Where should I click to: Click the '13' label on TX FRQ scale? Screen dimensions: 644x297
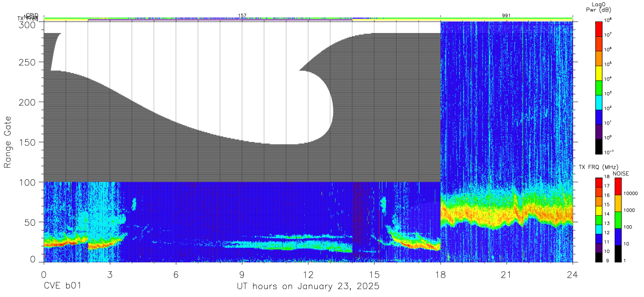pyautogui.click(x=607, y=223)
